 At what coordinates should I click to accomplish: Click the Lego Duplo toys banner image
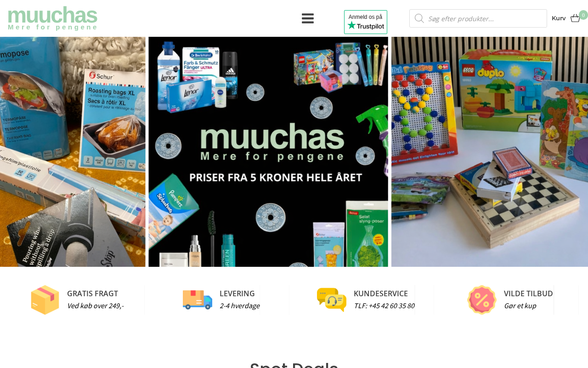(490, 152)
